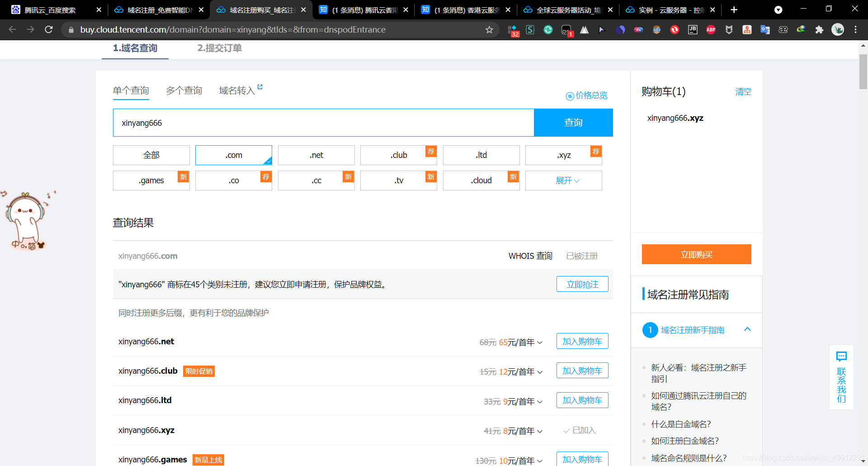Open the JetBrains JB extension
868x466 pixels.
pyautogui.click(x=693, y=29)
